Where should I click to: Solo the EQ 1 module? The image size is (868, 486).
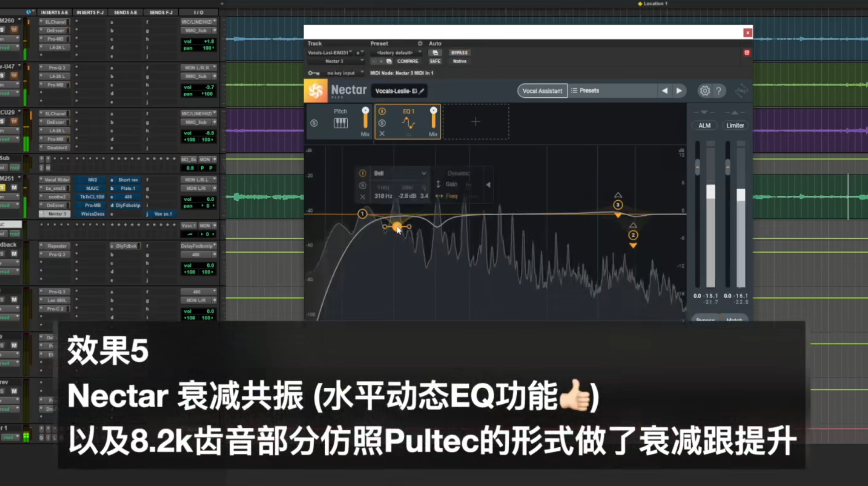point(382,123)
